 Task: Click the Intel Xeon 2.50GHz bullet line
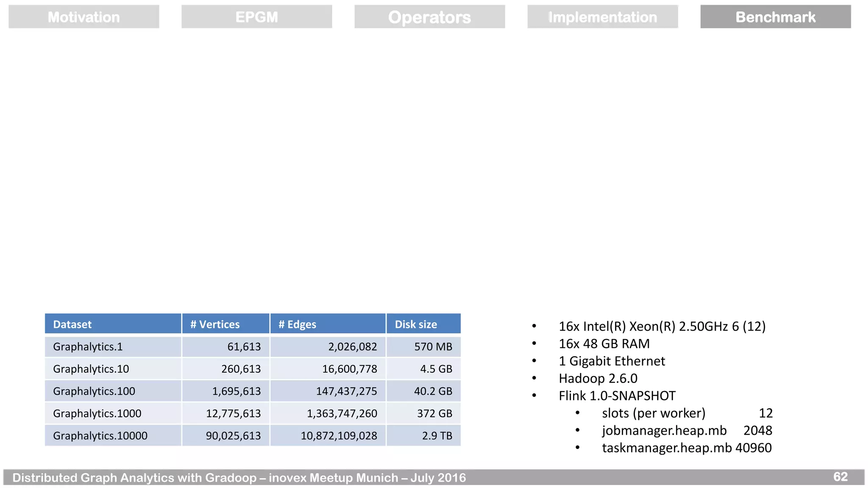coord(662,326)
